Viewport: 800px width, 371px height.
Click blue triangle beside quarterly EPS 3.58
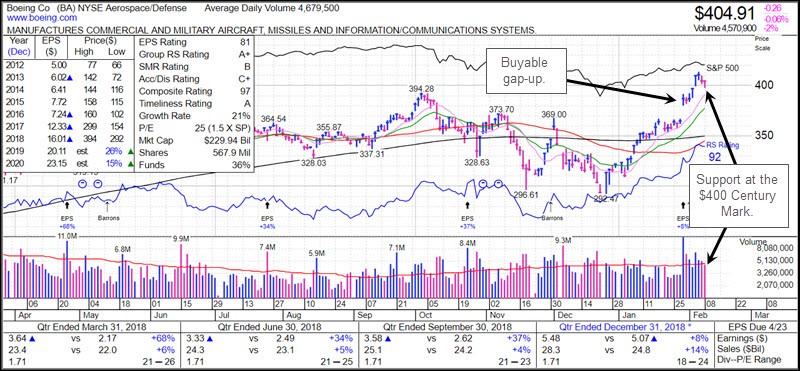389,339
